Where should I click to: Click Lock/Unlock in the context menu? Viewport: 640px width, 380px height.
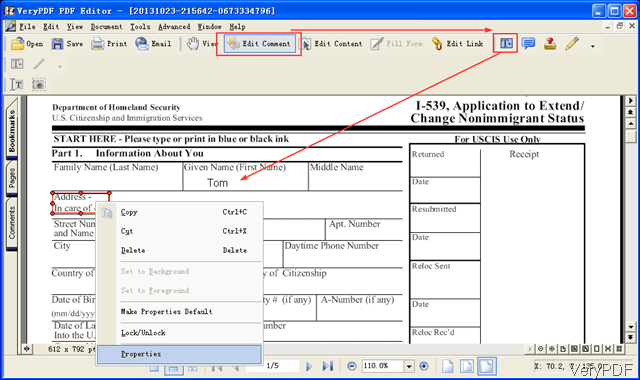(x=180, y=333)
